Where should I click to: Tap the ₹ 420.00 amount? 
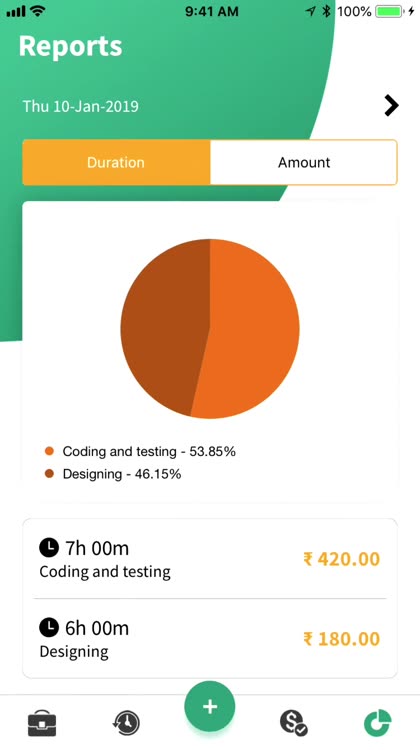pyautogui.click(x=342, y=558)
